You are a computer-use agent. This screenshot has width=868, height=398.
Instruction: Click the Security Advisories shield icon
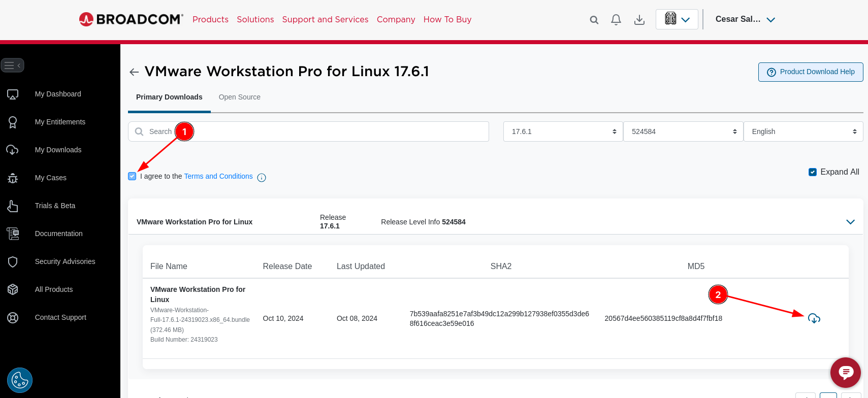(x=13, y=261)
